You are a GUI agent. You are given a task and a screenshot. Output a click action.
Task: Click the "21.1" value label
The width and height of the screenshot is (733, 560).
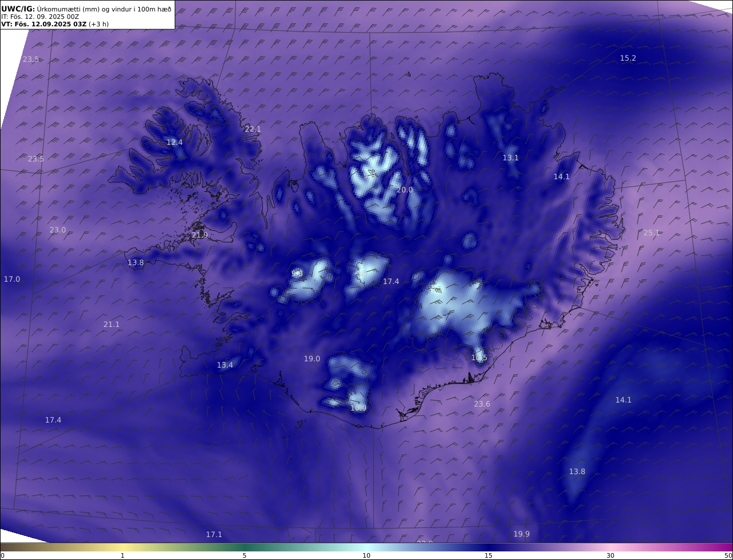point(112,324)
